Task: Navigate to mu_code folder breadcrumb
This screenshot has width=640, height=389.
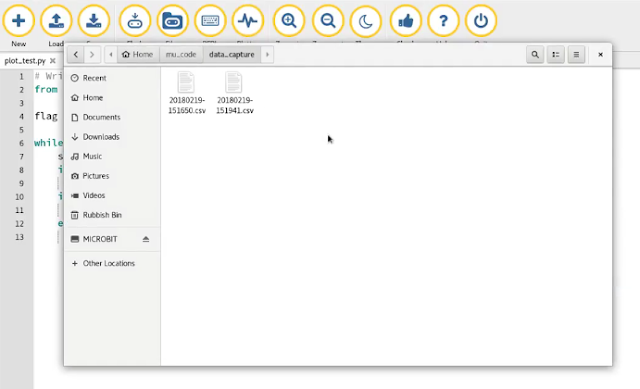Action: (x=181, y=54)
